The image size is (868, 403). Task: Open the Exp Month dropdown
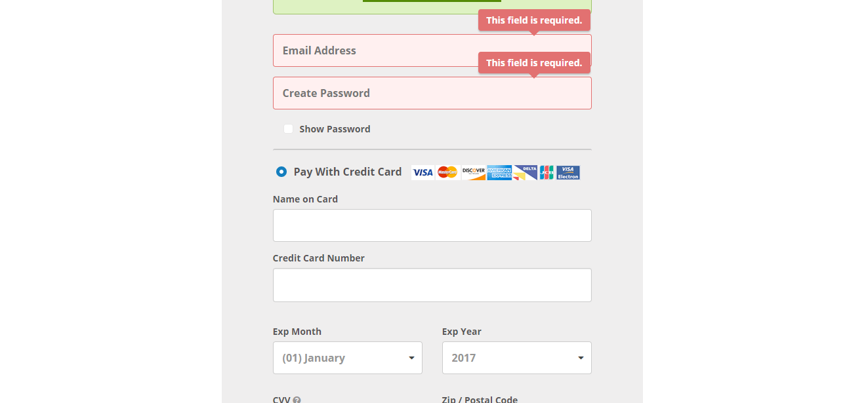347,358
